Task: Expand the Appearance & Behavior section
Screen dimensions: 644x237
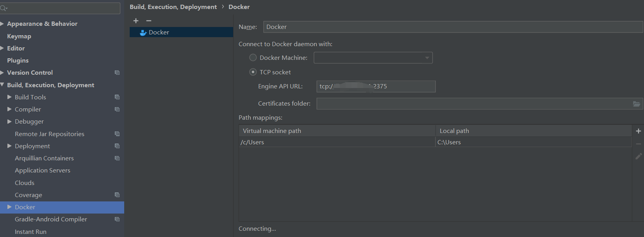Action: [2, 24]
